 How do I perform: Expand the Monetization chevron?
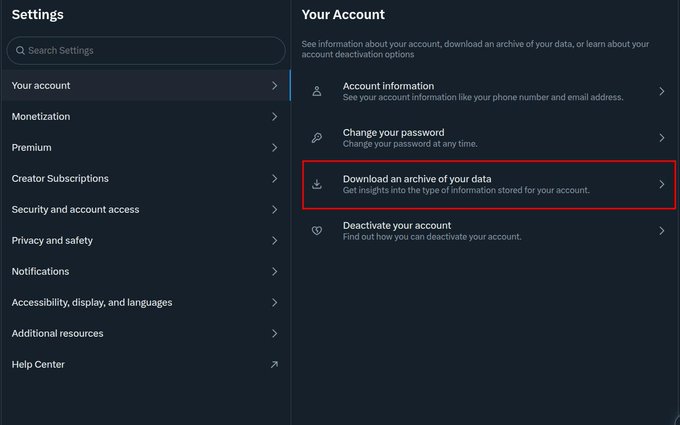[x=274, y=117]
